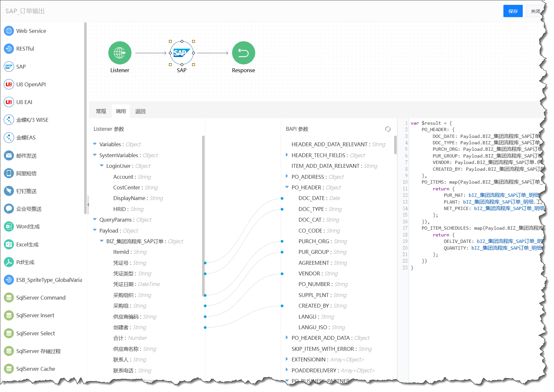This screenshot has width=554, height=392.
Task: Select the 钉钉推送 component icon
Action: (9, 191)
